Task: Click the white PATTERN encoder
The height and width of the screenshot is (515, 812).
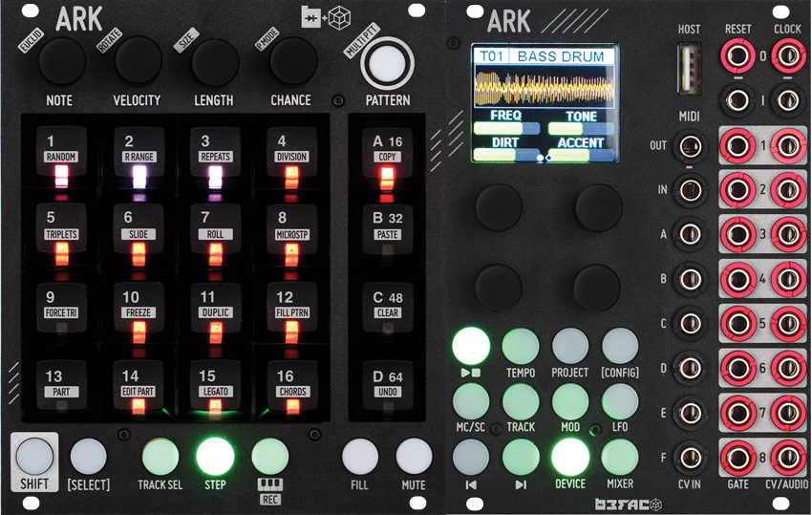Action: (387, 63)
